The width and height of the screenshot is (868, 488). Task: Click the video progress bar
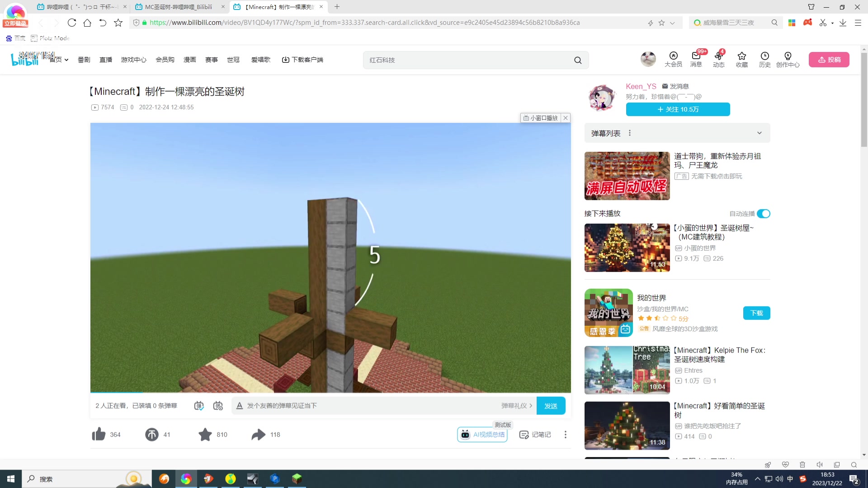[x=330, y=392]
